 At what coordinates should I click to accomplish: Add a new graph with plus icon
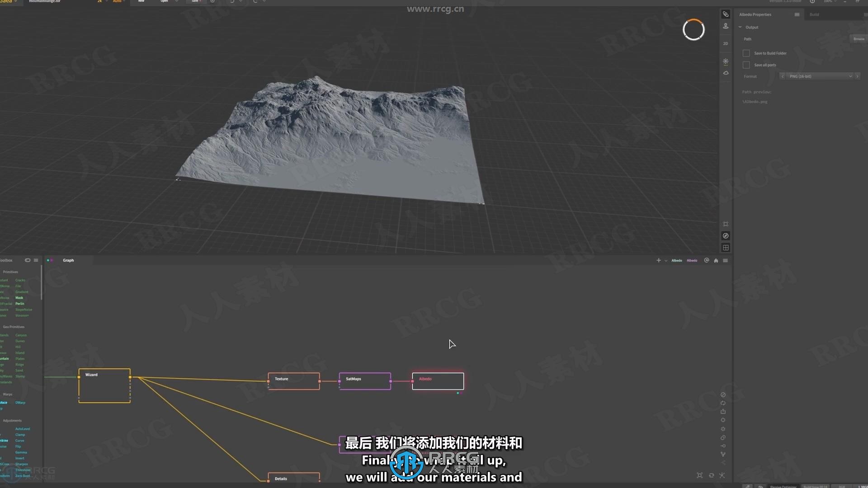(658, 260)
